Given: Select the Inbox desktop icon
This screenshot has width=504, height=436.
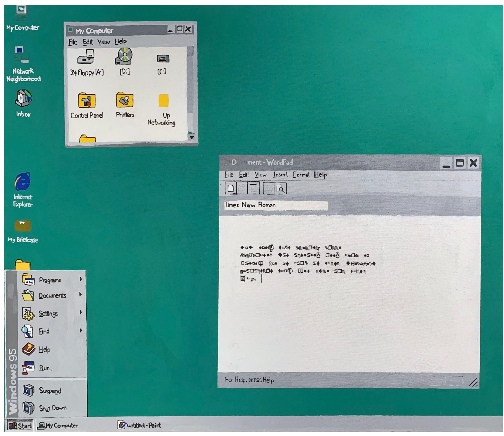Looking at the screenshot, I should 23,103.
